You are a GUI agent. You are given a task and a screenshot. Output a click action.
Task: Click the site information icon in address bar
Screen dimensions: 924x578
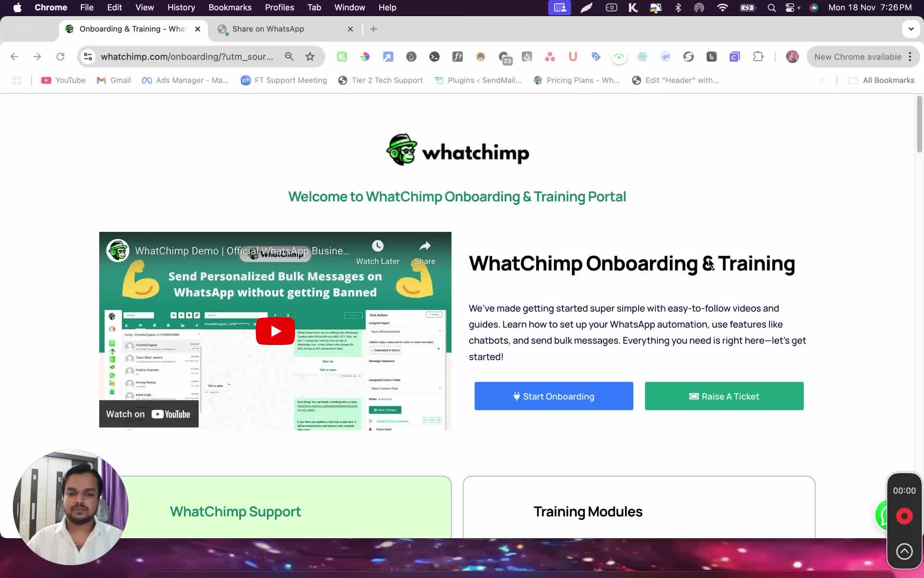(x=88, y=57)
